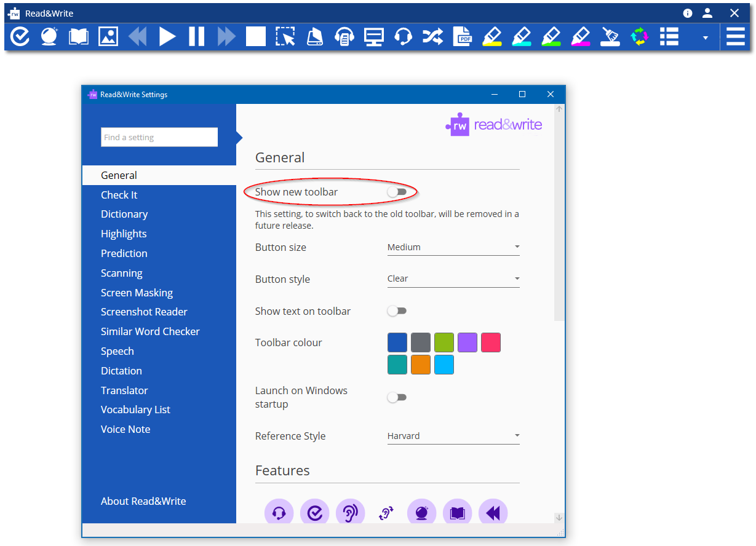
Task: Open the Picture Dictionary toolbar icon
Action: click(x=108, y=36)
